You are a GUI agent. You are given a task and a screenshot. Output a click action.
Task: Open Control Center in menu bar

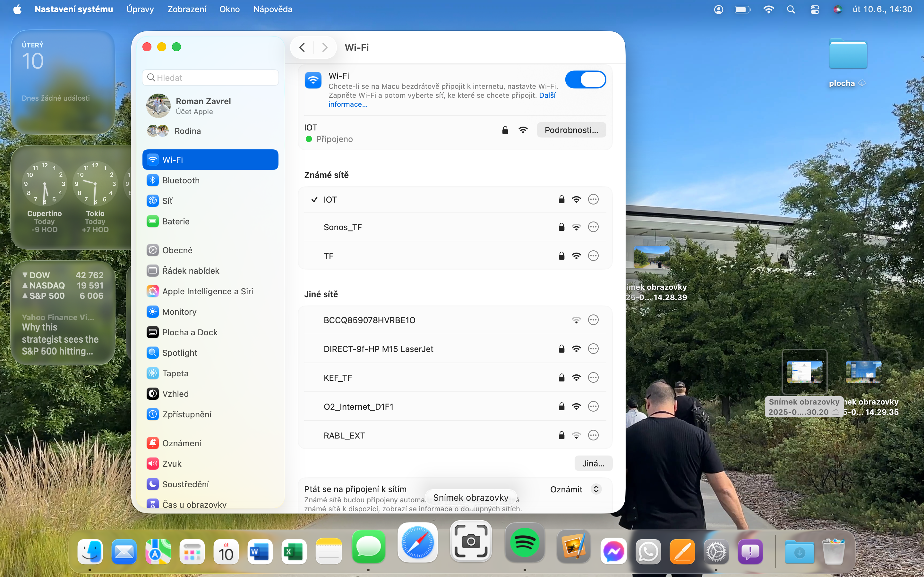tap(814, 9)
